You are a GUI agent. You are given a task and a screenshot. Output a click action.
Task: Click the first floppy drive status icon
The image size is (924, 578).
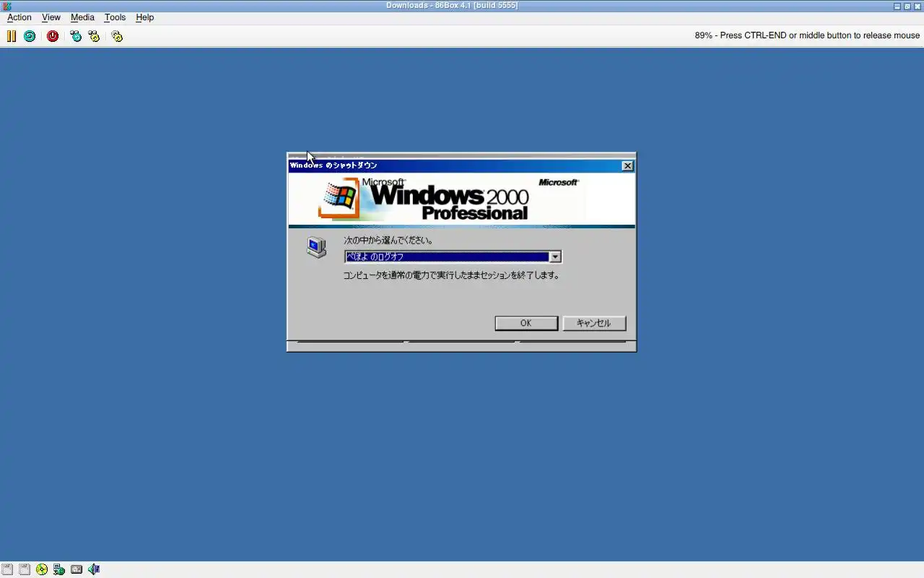pos(6,569)
